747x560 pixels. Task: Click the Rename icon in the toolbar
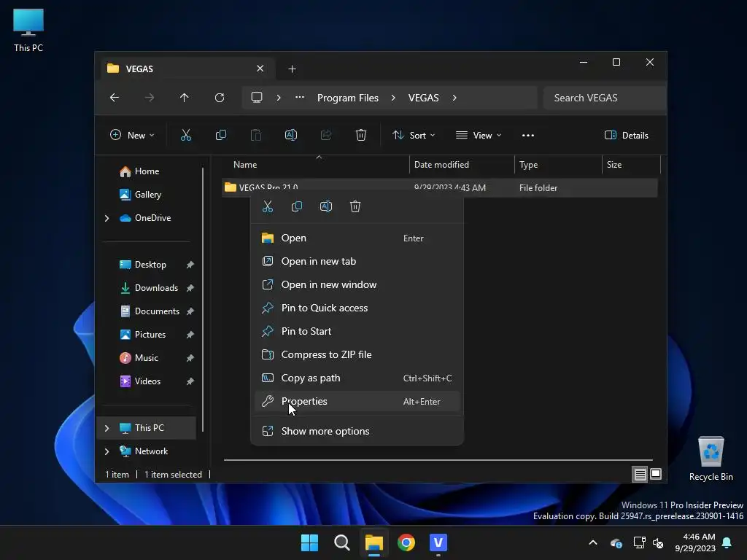(x=291, y=135)
